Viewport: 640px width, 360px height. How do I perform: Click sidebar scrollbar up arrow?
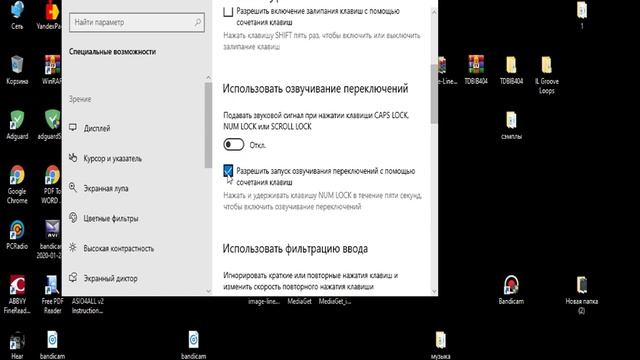tap(209, 78)
